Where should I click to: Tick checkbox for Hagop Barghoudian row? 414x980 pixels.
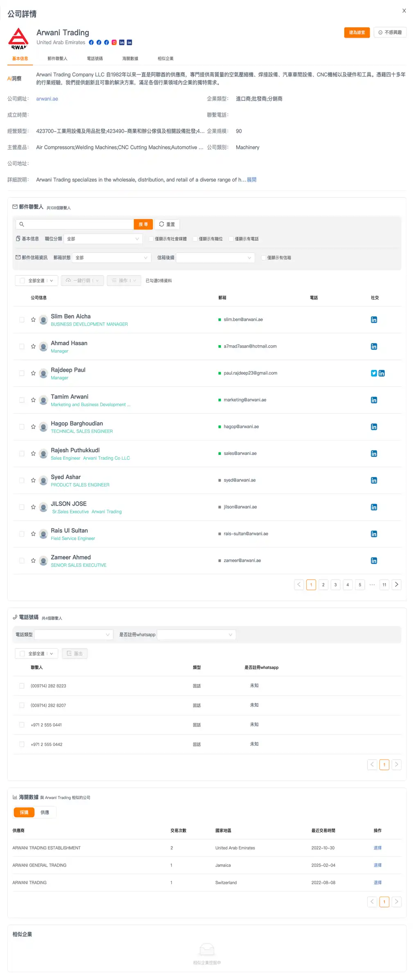coord(22,427)
